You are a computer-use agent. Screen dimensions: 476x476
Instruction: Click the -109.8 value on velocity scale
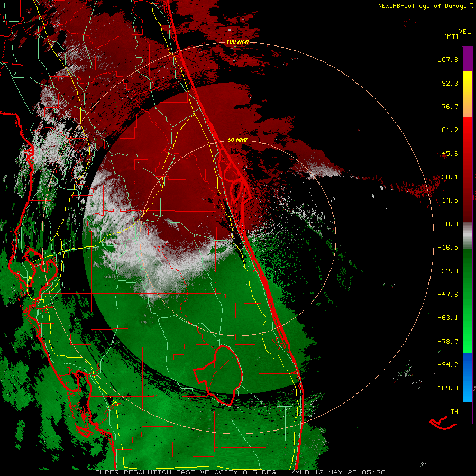tap(446, 388)
